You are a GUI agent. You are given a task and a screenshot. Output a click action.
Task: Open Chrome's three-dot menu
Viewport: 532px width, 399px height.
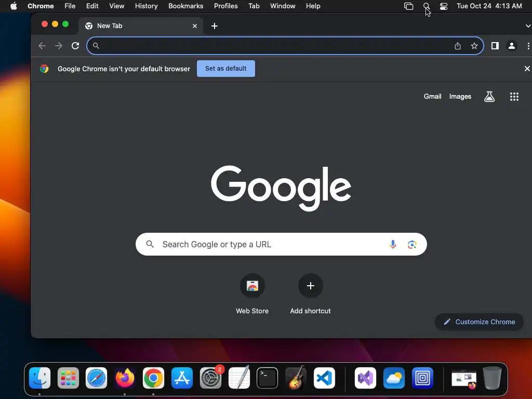(528, 46)
